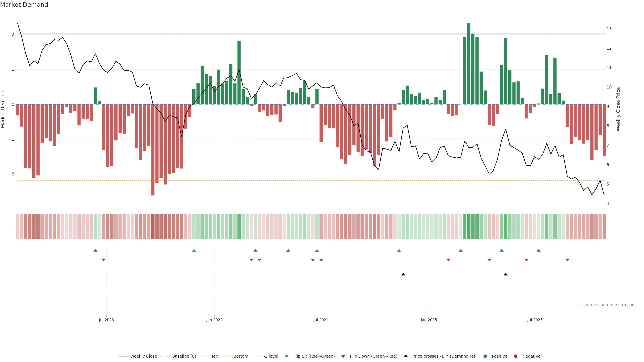
Task: Toggle the -1 level legend entry
Action: pos(271,356)
